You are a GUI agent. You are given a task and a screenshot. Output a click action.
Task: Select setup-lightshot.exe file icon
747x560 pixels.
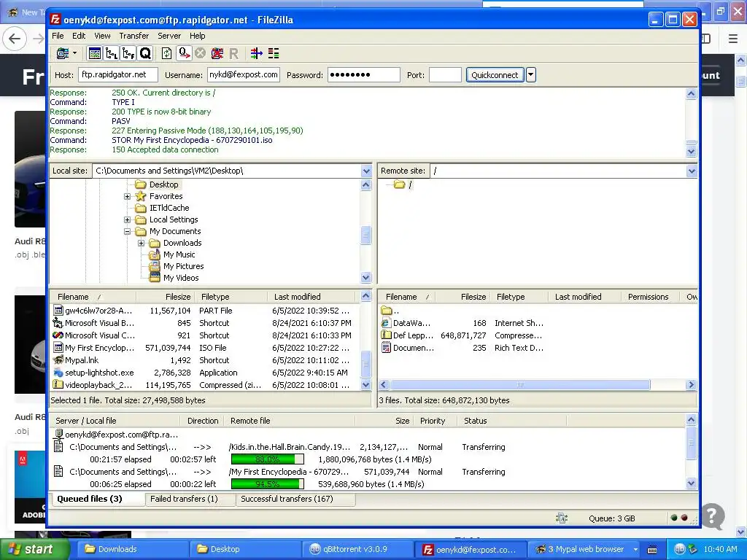click(x=58, y=373)
